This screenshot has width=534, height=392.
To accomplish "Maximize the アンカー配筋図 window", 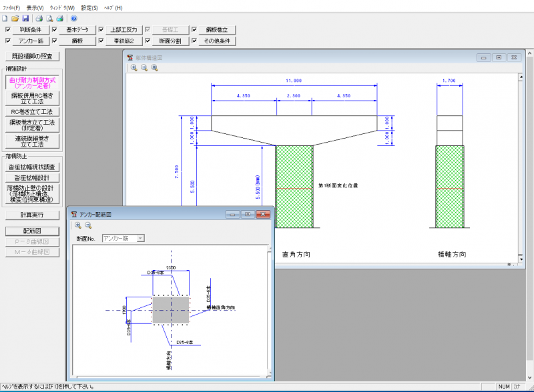I will 248,215.
